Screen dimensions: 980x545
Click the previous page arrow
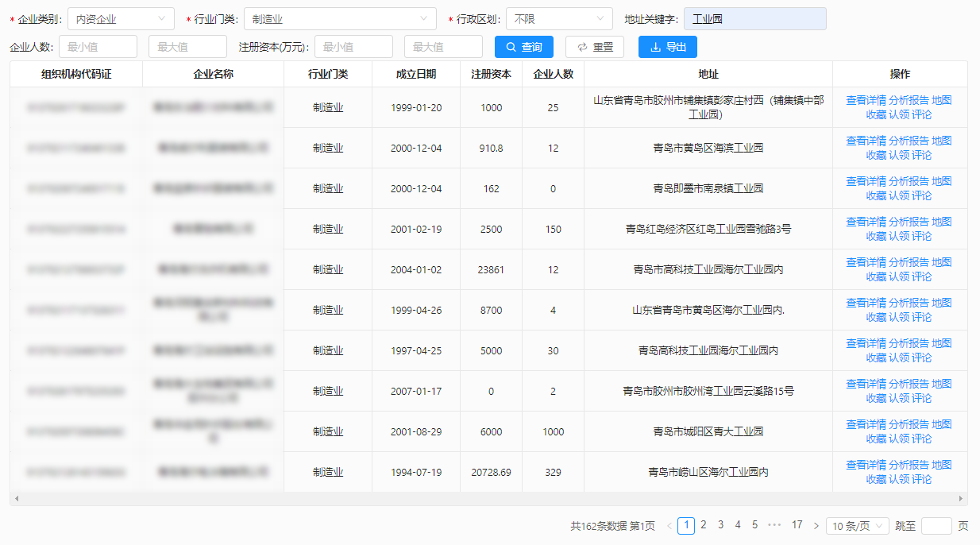669,526
